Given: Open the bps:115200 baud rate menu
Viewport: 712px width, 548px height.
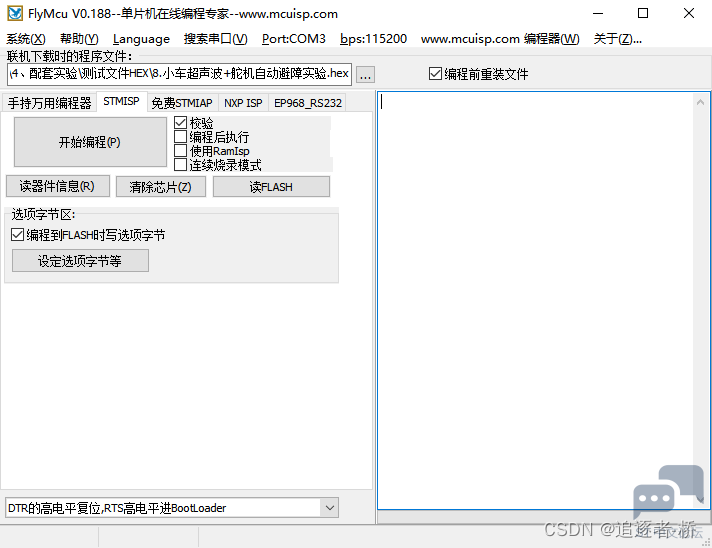Looking at the screenshot, I should click(373, 39).
